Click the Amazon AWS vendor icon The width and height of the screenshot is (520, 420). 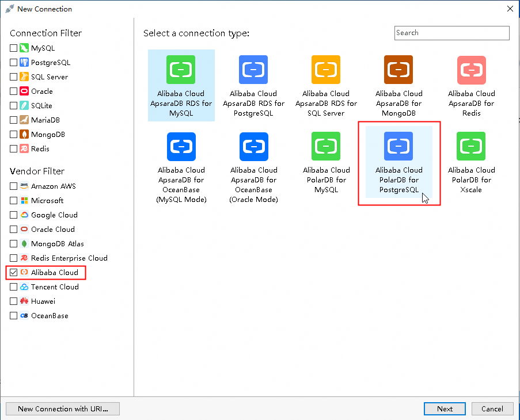(24, 186)
